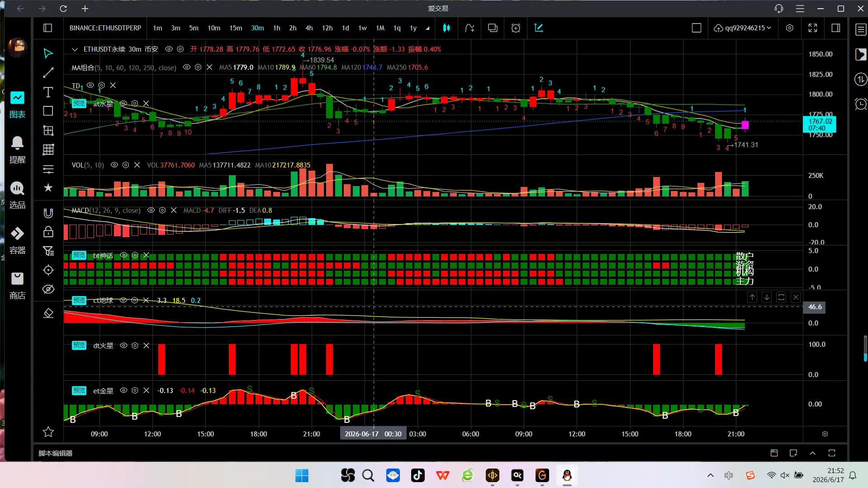Remove the et金星 indicator with X
Screen dimensions: 868x488
click(x=146, y=390)
